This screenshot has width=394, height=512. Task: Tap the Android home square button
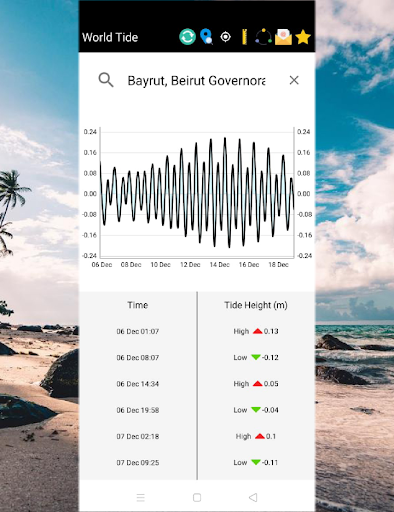[x=197, y=498]
